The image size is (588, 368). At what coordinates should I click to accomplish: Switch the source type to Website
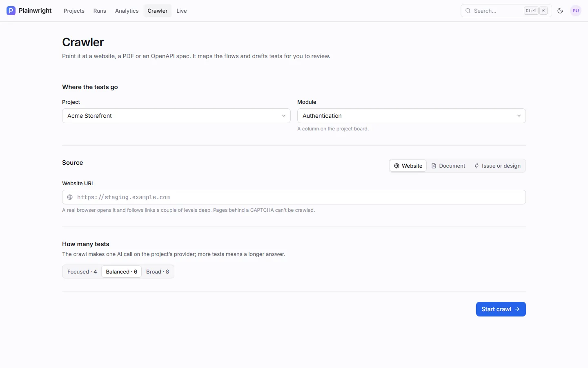tap(408, 166)
